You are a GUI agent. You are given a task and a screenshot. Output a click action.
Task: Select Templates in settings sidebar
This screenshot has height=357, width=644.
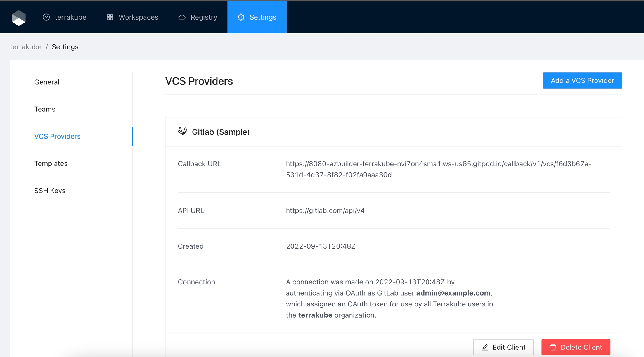[x=51, y=163]
